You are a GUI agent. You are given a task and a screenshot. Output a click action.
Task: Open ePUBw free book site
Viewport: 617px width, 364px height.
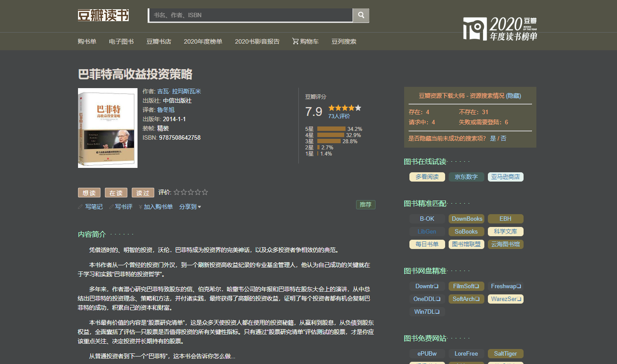tap(427, 353)
